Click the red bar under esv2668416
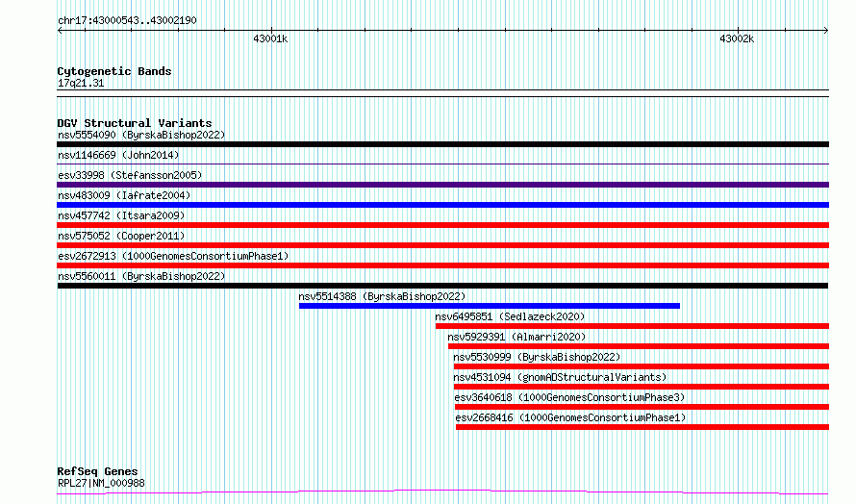Screen dimensions: 856x504 (x=642, y=428)
